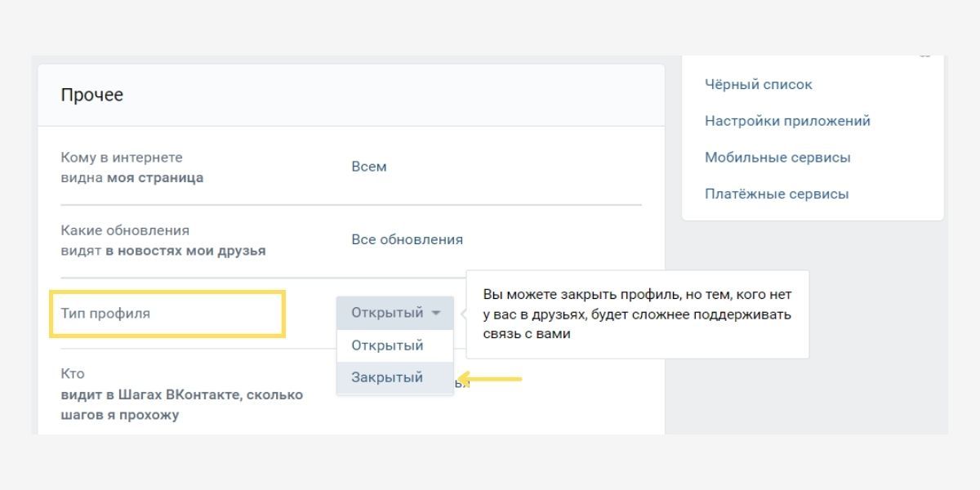
Task: Open Чёрный список in the side menu
Action: click(759, 85)
